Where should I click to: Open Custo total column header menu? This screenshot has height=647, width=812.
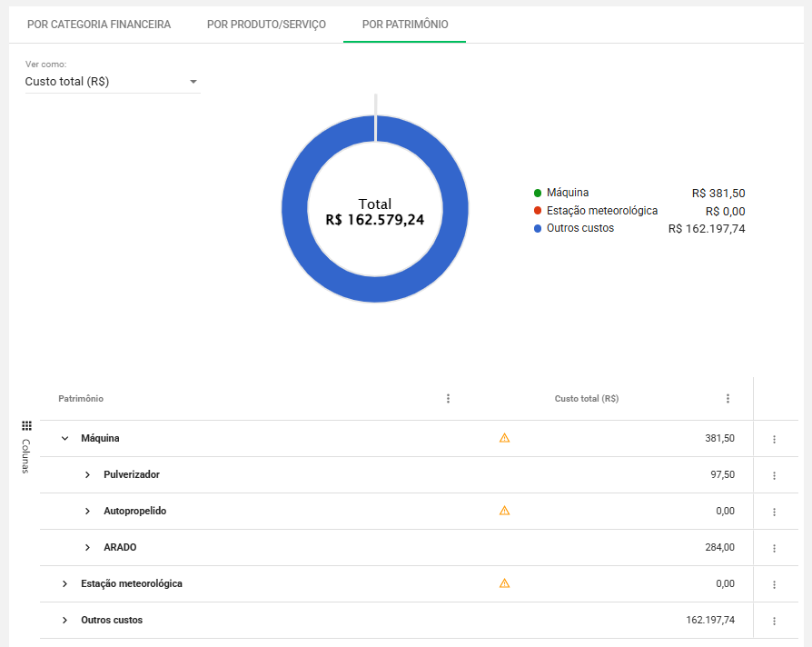coord(728,399)
